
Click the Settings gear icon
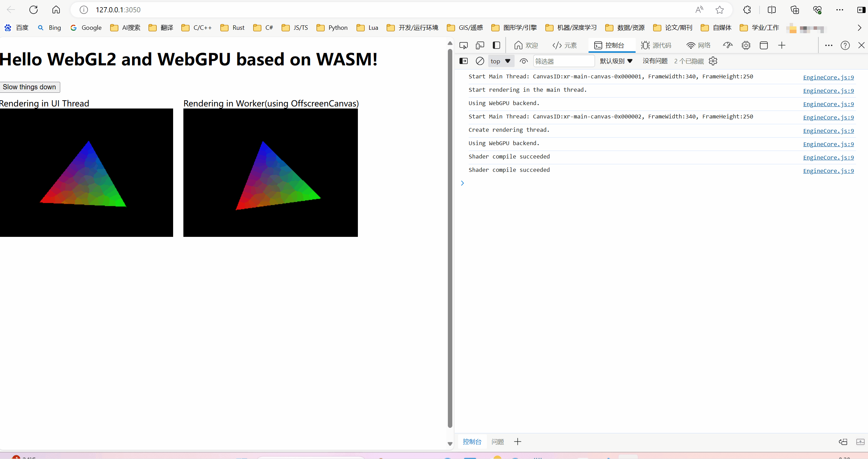click(714, 61)
